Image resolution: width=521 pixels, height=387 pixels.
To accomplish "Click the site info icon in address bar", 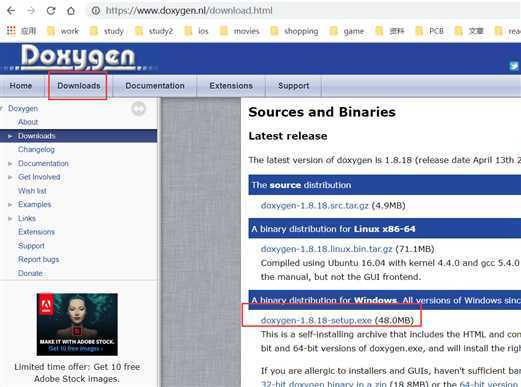I will [x=96, y=11].
